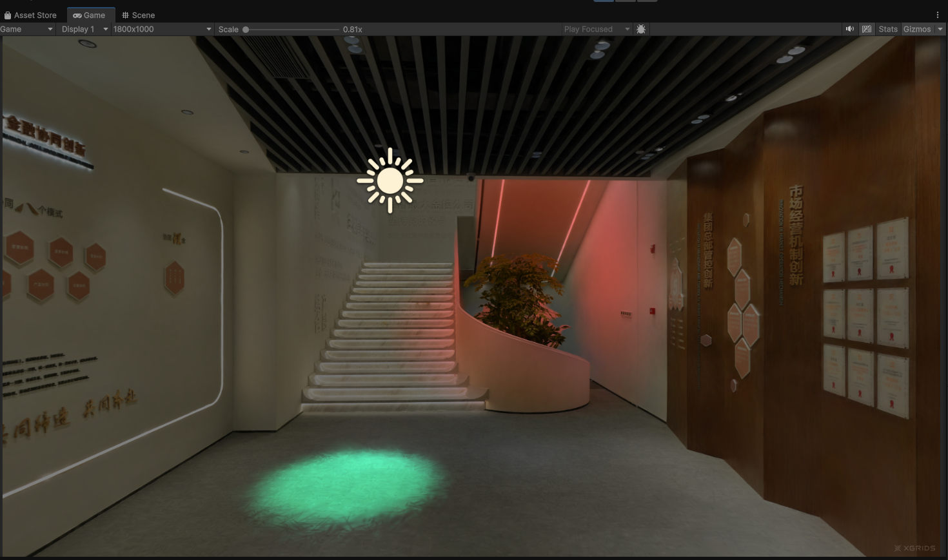Image resolution: width=948 pixels, height=560 pixels.
Task: Open the 1800x1000 resolution dropdown
Action: click(162, 29)
